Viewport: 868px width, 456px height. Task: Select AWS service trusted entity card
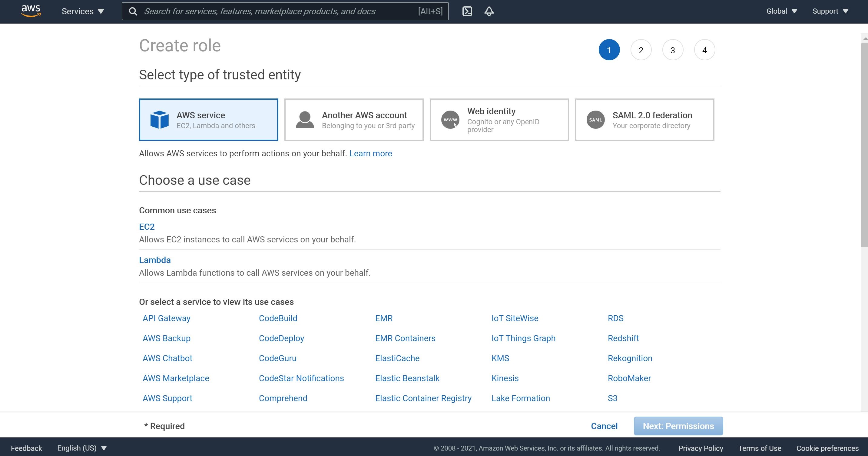(209, 120)
